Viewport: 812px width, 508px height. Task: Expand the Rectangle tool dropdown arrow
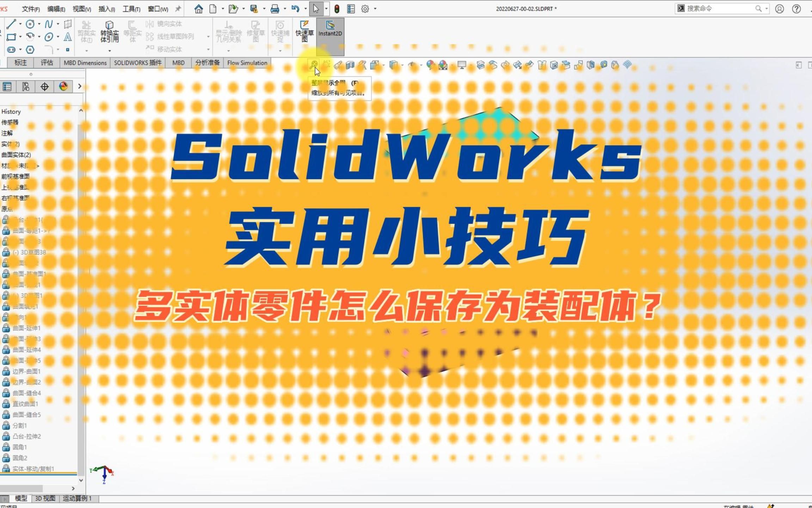[x=20, y=37]
